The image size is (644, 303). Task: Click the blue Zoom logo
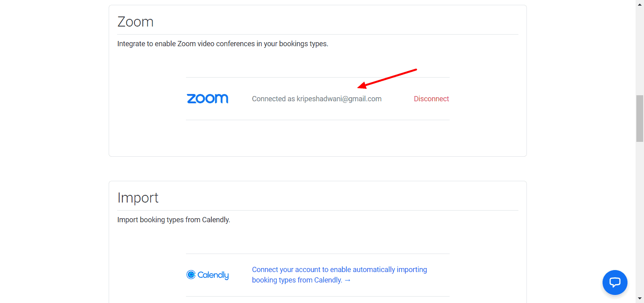tap(207, 98)
